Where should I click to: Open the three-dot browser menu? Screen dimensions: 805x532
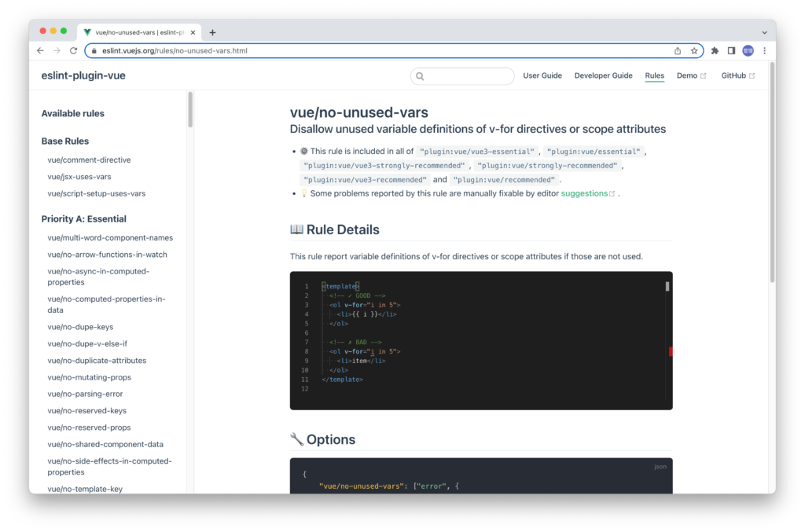[765, 50]
